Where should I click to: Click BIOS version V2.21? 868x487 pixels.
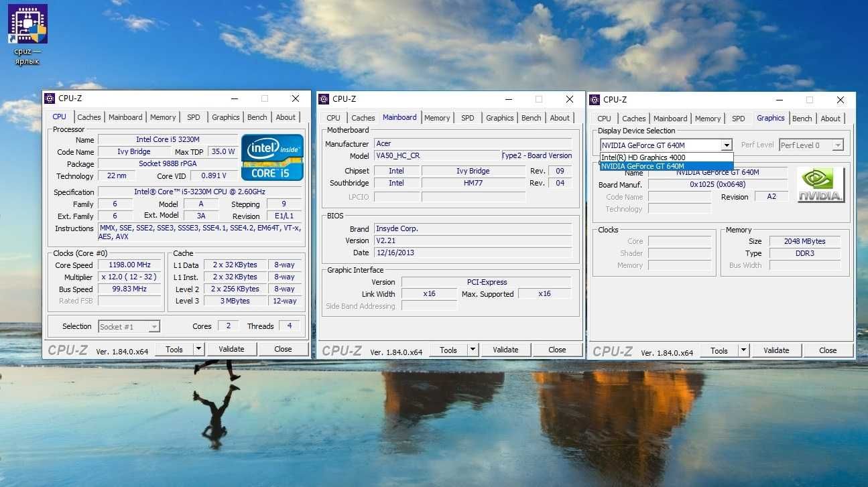(x=473, y=240)
